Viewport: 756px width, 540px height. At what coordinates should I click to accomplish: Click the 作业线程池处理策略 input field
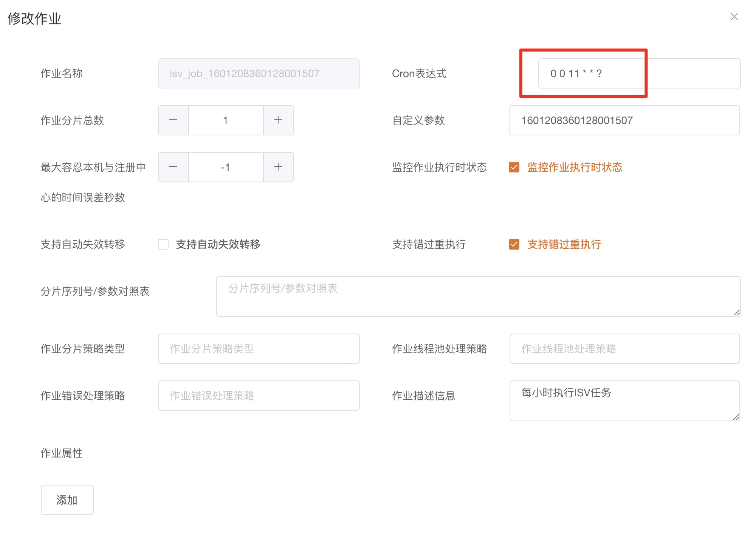[x=624, y=349]
